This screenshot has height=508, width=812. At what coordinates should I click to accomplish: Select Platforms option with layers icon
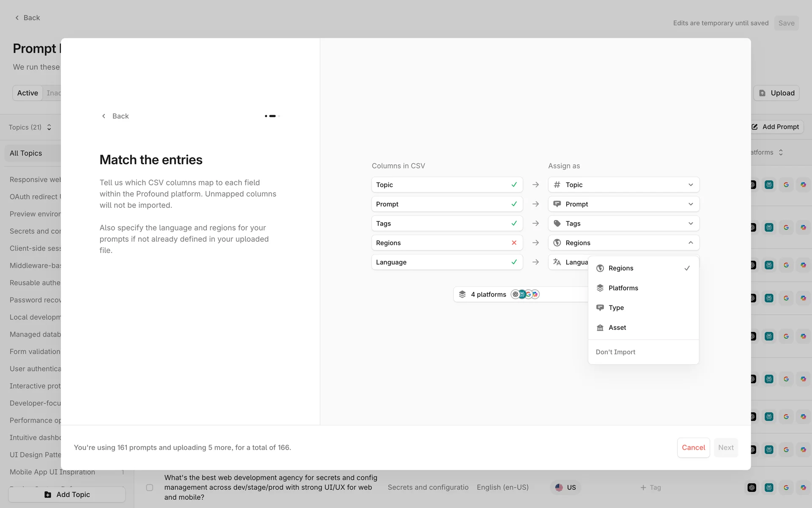[623, 288]
